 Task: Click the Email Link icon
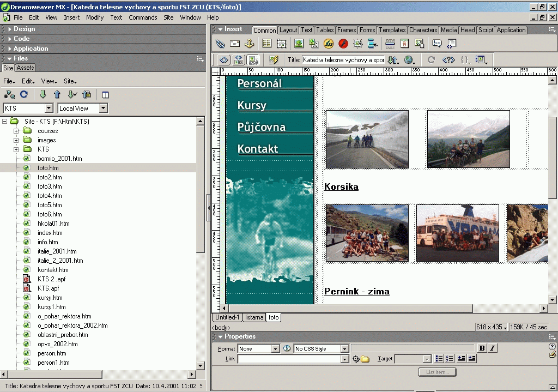click(x=235, y=44)
